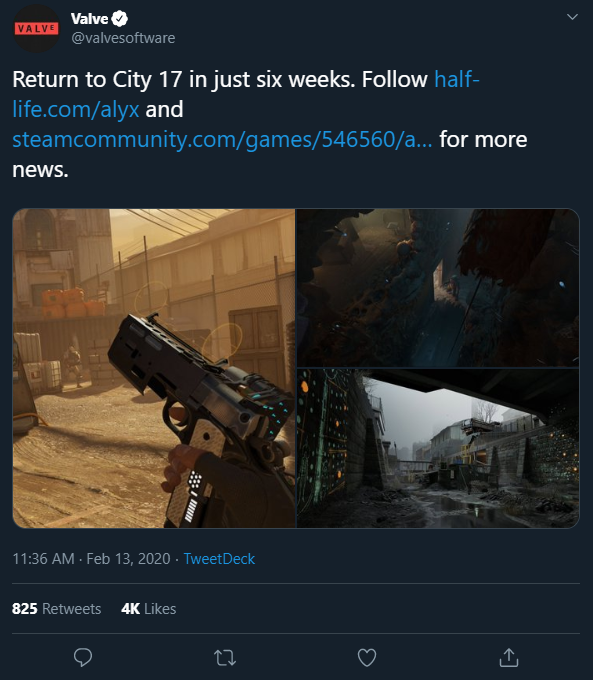Image resolution: width=593 pixels, height=680 pixels.
Task: Open the steamcommunity.com/games/546560 link
Action: (222, 140)
